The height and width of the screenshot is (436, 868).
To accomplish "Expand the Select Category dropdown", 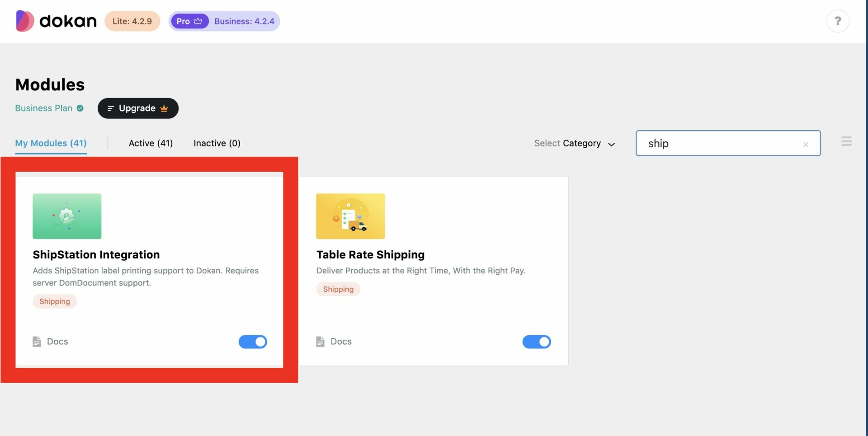I will coord(574,144).
